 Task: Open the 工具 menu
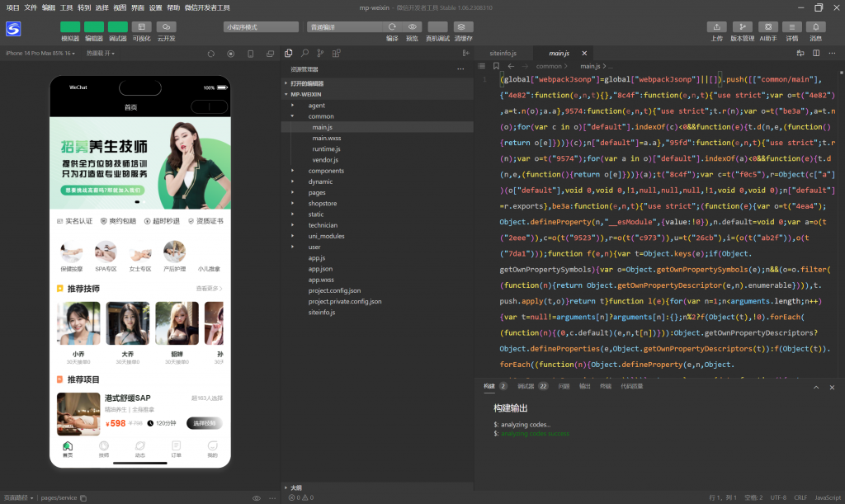click(67, 7)
